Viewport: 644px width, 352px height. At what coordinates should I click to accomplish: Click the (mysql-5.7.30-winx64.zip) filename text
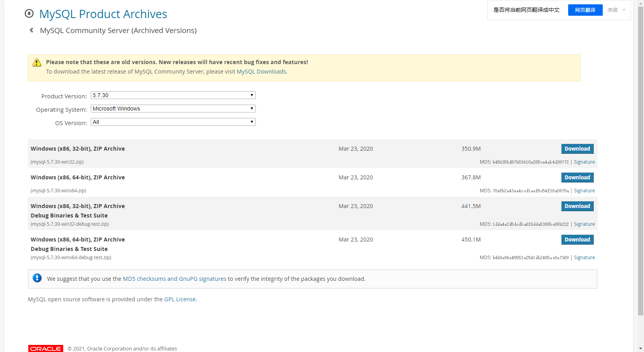tap(58, 191)
